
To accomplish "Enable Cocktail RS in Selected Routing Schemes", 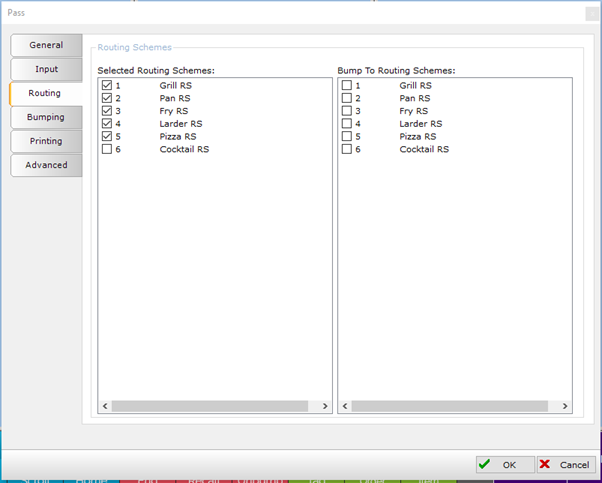I will (107, 150).
